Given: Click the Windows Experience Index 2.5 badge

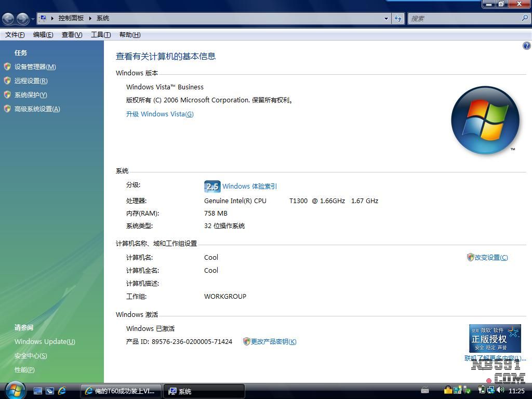Looking at the screenshot, I should point(212,187).
